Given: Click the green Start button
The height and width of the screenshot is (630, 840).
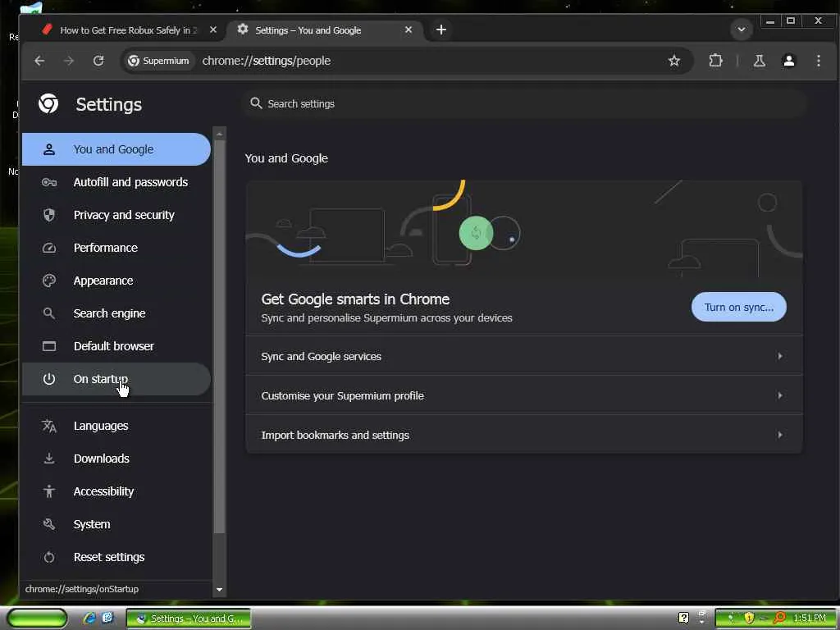Looking at the screenshot, I should [x=37, y=619].
